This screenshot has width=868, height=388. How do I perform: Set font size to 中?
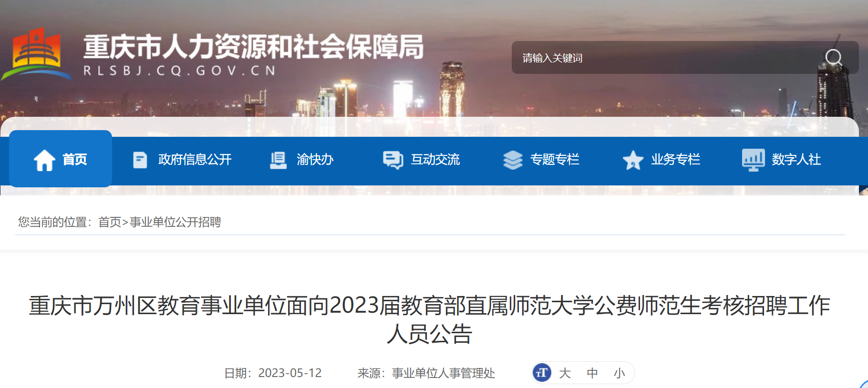(x=592, y=373)
